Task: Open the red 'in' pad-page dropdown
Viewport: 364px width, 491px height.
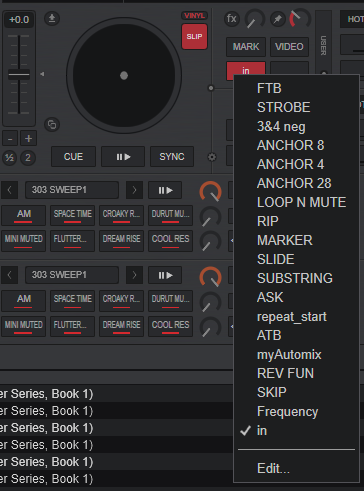Action: tap(246, 69)
